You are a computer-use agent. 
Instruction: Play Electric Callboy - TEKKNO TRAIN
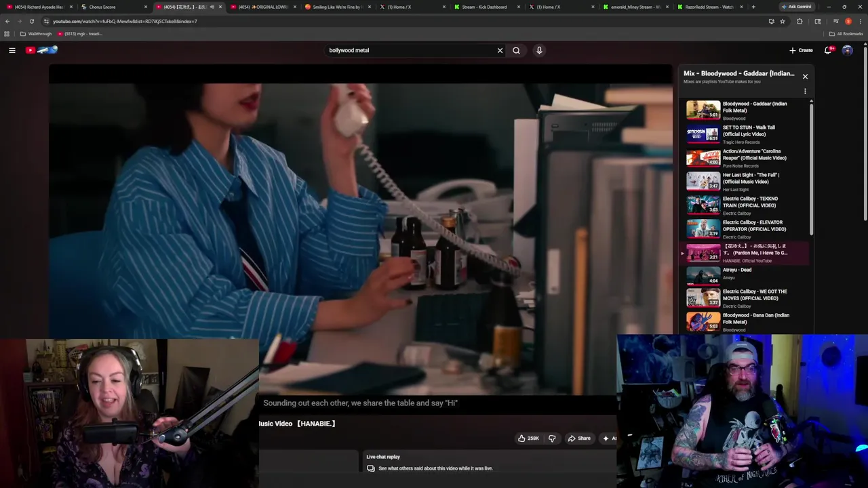745,205
